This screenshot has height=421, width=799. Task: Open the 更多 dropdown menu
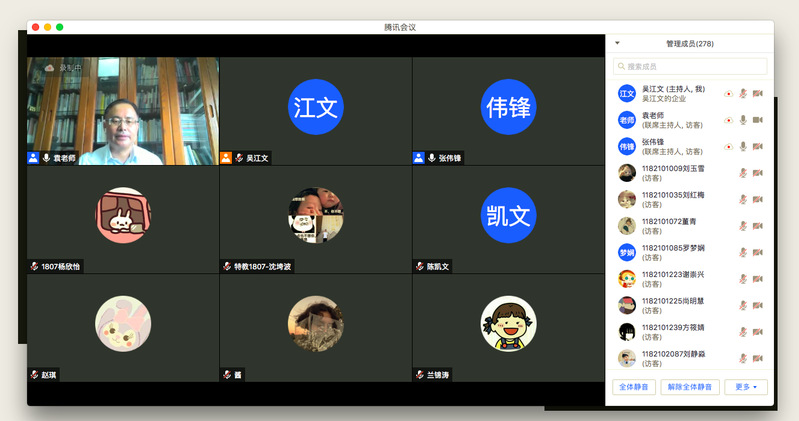pyautogui.click(x=746, y=387)
